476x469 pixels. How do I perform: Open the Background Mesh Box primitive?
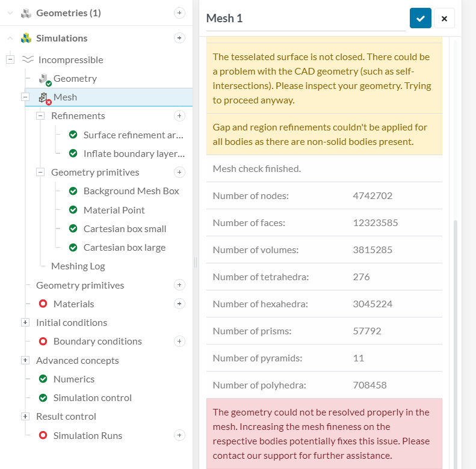[x=131, y=191]
